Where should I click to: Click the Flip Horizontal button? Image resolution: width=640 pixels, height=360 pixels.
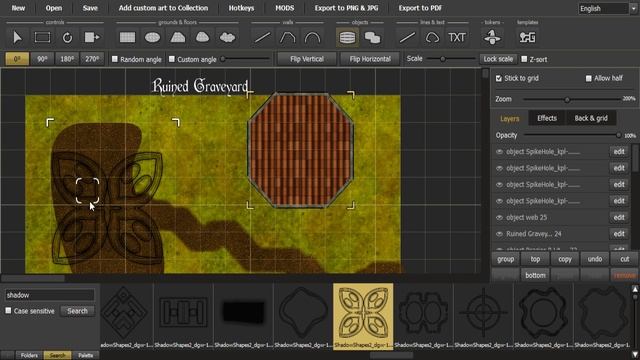370,59
